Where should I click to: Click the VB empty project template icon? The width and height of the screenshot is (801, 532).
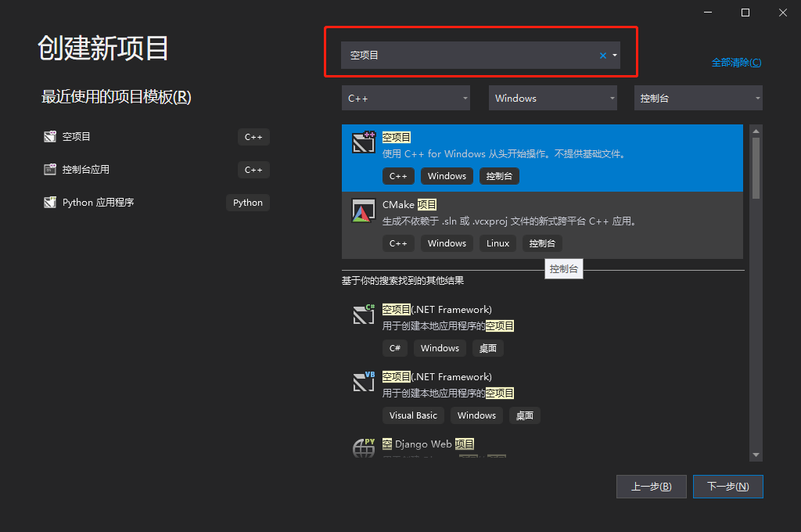point(364,381)
